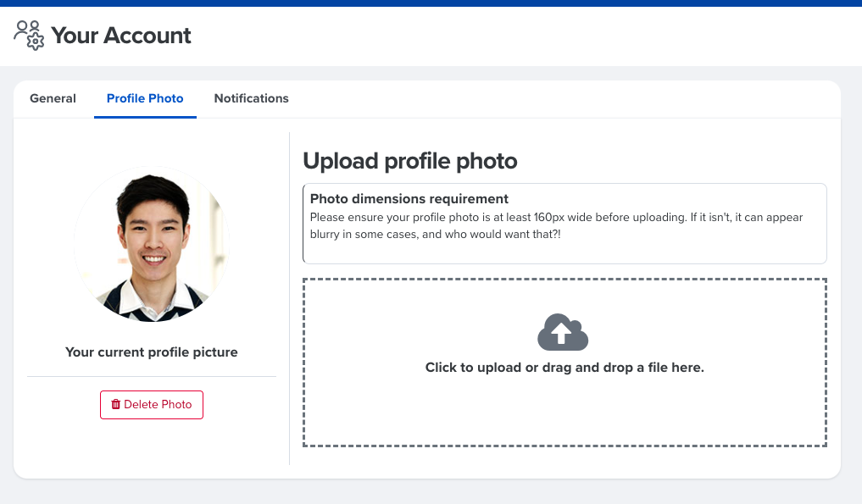Click inside the dashed upload dropzone
The image size is (862, 504).
click(x=564, y=362)
